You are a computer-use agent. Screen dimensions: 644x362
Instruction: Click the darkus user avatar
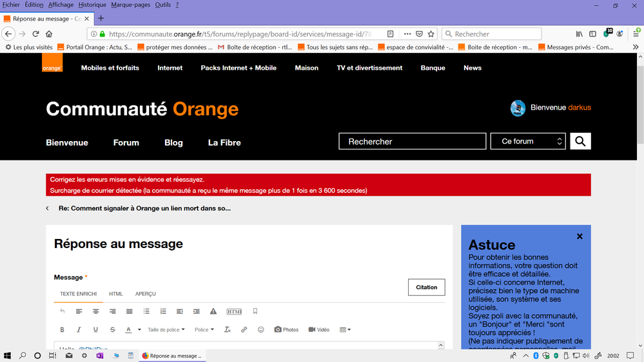point(518,108)
